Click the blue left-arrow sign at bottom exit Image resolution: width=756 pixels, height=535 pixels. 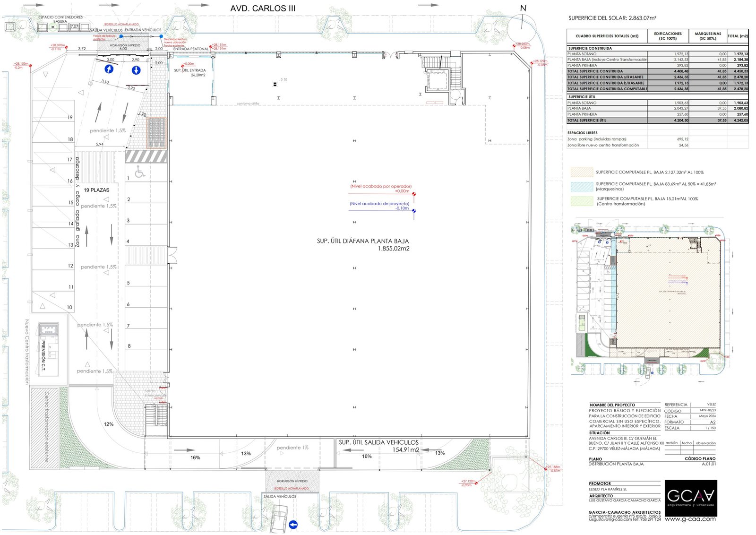pos(293,525)
